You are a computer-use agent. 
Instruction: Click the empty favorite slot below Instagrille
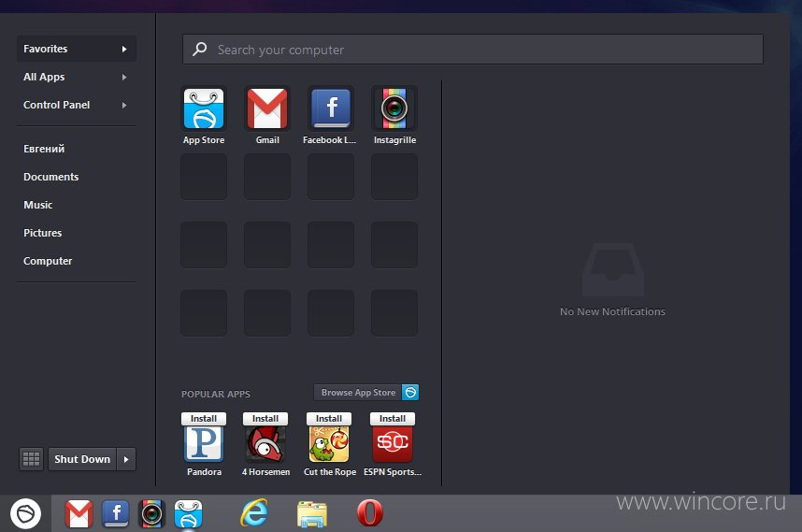tap(394, 177)
